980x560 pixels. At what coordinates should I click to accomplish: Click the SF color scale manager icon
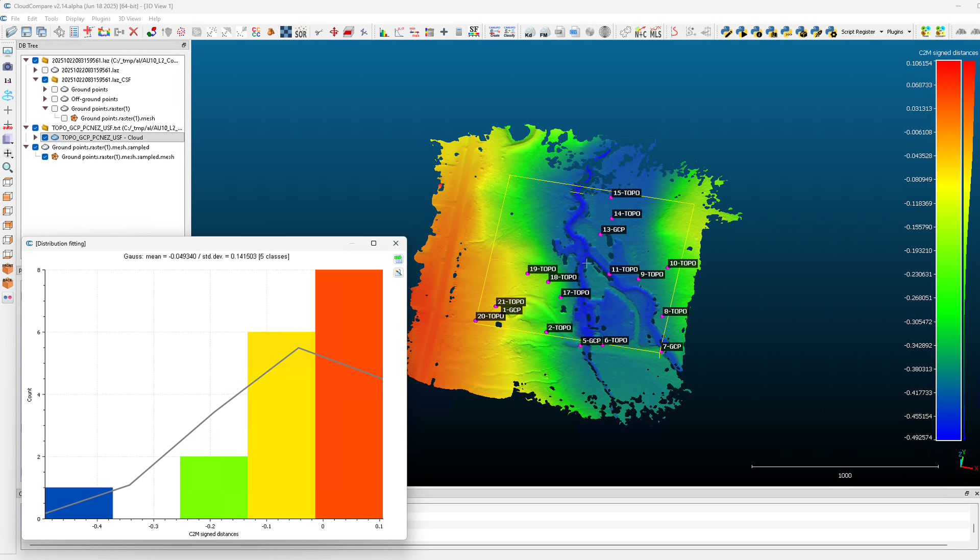pyautogui.click(x=474, y=32)
